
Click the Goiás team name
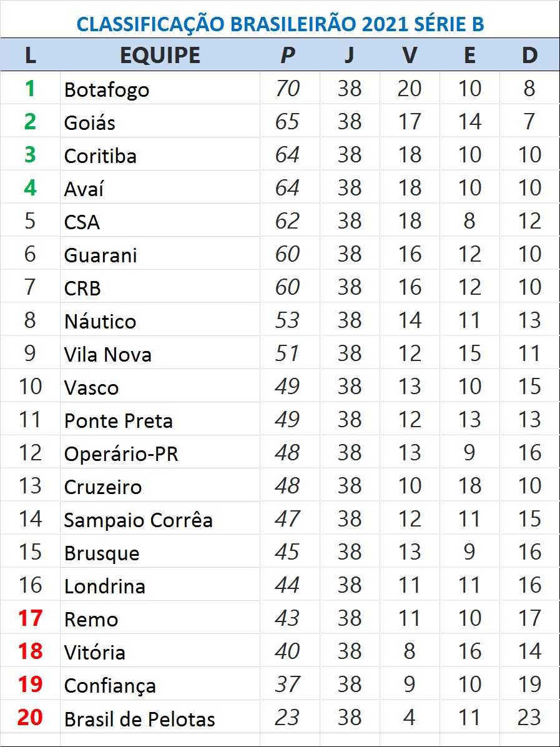[x=90, y=122]
